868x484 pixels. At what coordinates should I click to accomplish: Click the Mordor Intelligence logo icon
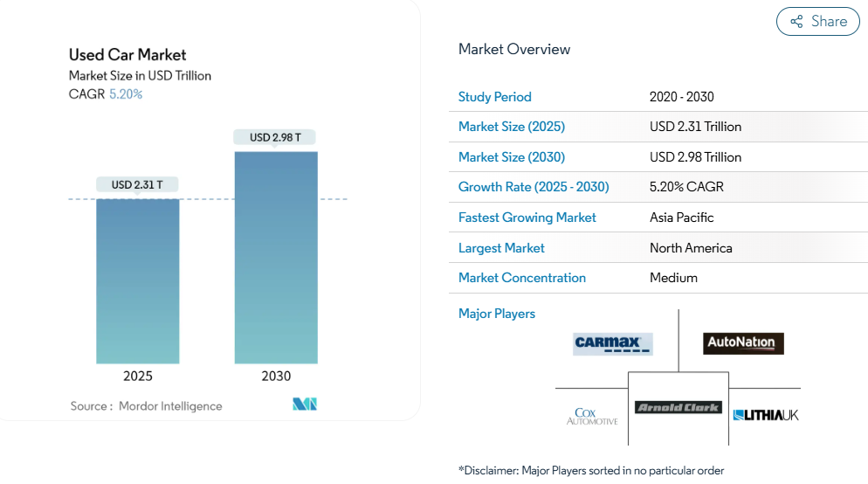[x=305, y=404]
